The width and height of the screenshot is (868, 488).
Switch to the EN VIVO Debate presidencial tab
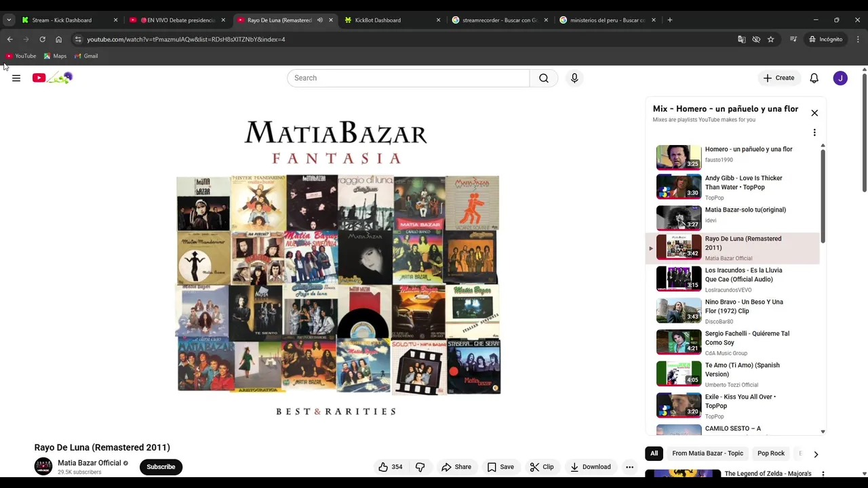[178, 20]
